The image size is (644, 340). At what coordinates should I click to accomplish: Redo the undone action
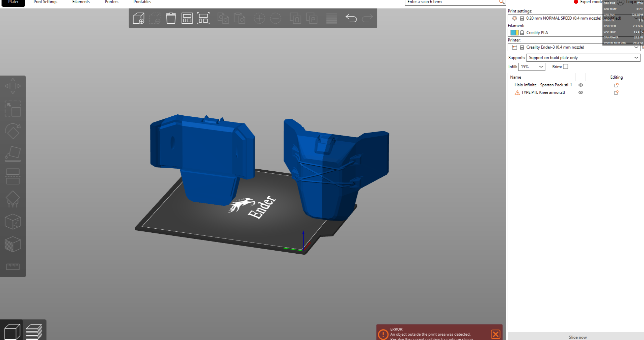(x=367, y=18)
